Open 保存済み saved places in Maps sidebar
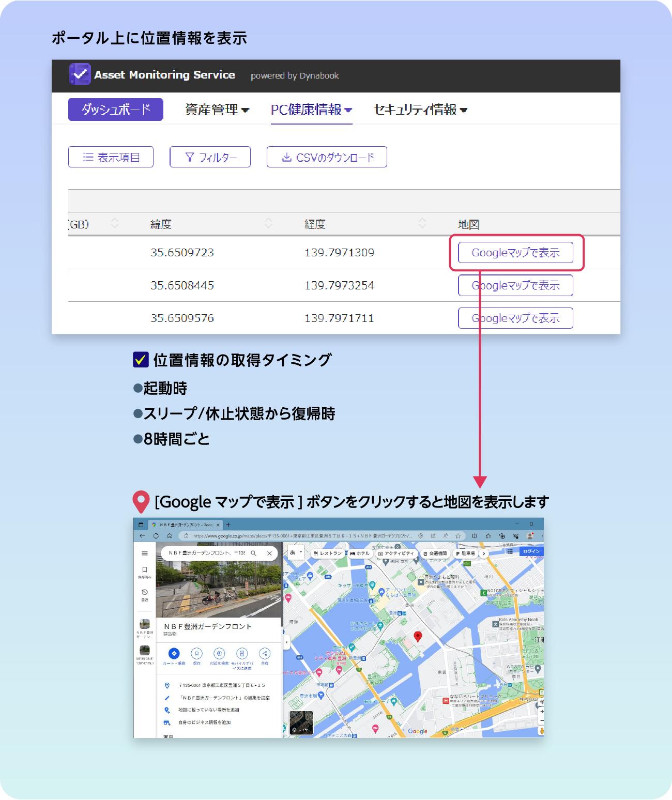 [145, 572]
